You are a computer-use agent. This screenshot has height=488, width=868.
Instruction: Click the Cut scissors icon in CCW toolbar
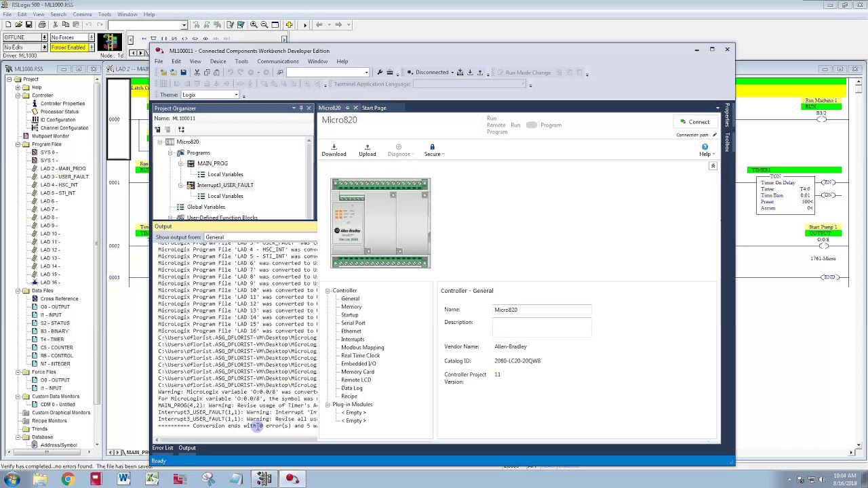click(197, 73)
